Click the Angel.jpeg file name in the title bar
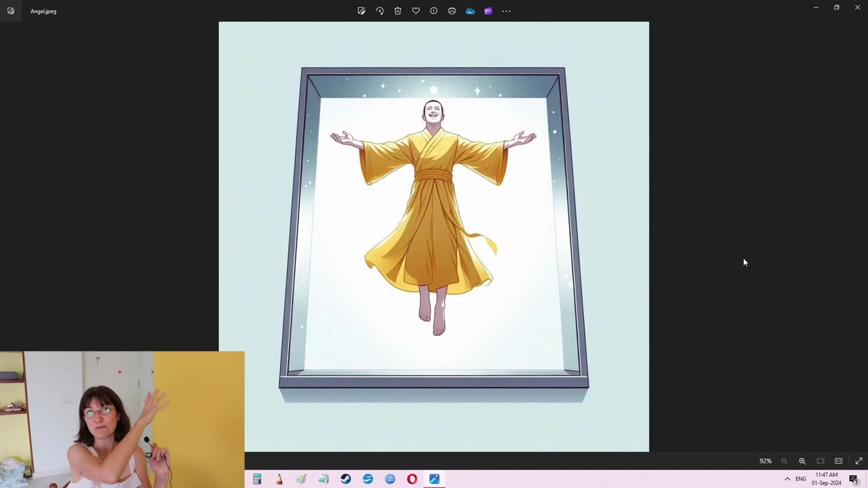 (43, 12)
